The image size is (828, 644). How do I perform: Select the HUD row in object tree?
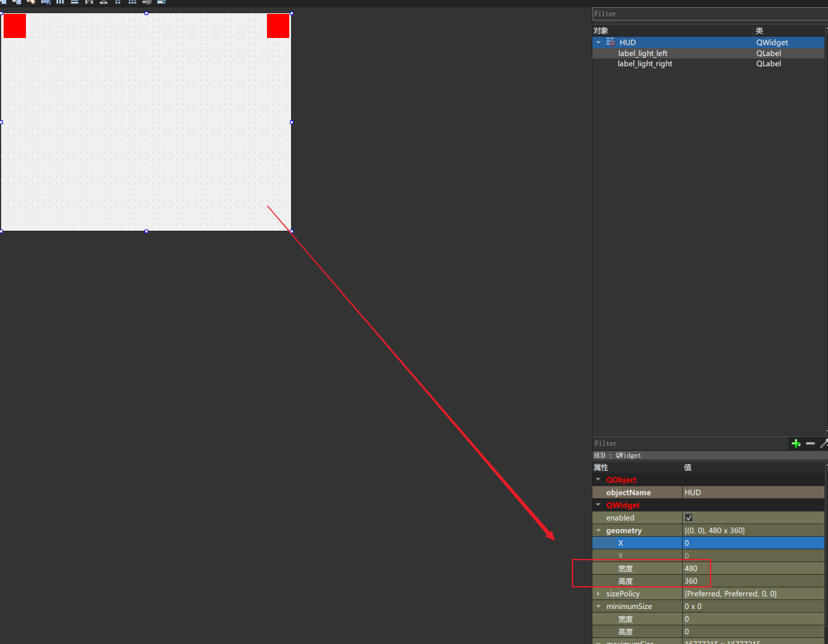click(x=708, y=42)
